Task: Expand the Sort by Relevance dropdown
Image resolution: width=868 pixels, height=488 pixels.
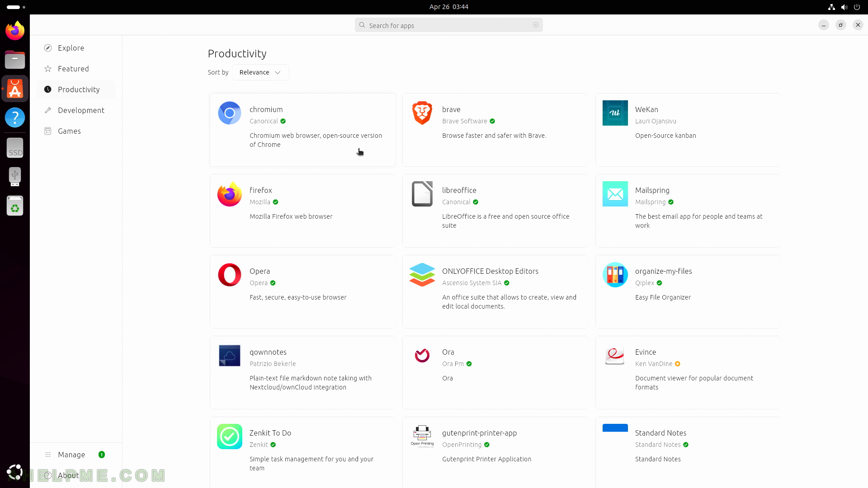Action: [x=261, y=72]
